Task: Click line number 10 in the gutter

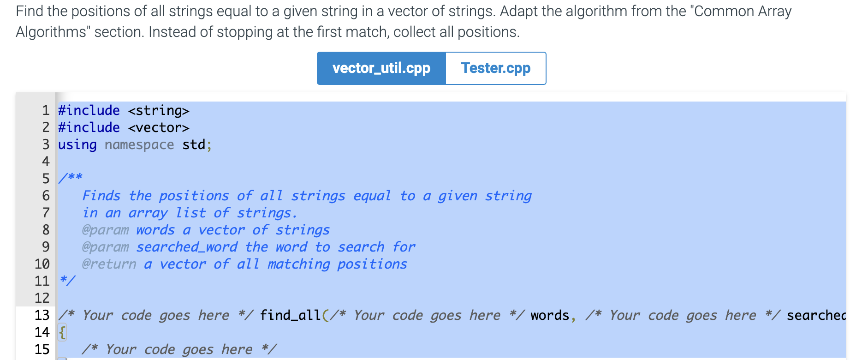Action: coord(42,264)
